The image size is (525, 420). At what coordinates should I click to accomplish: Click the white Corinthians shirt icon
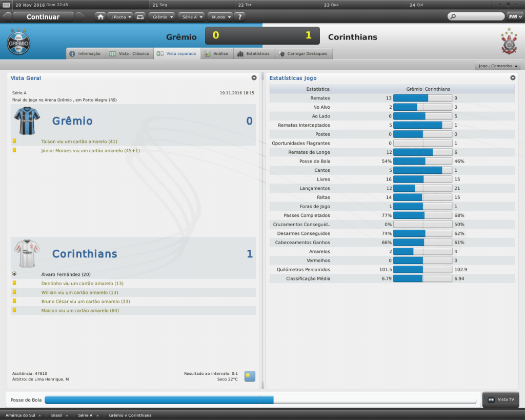coord(27,253)
